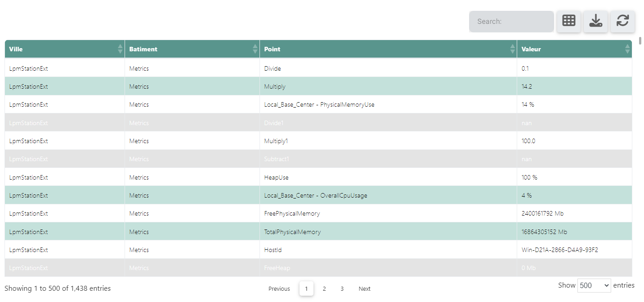Click Local_Base_Center - PhysicalMemoryUse cell

pos(388,104)
